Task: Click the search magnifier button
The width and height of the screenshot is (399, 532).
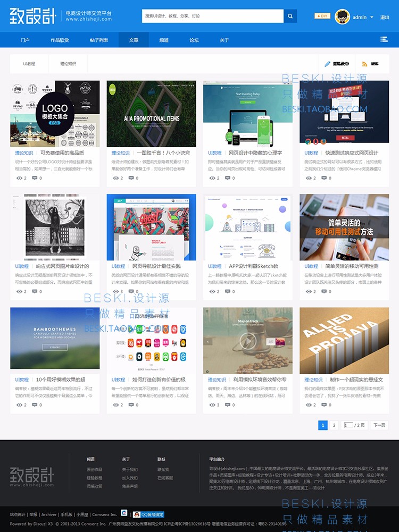Action: point(290,16)
